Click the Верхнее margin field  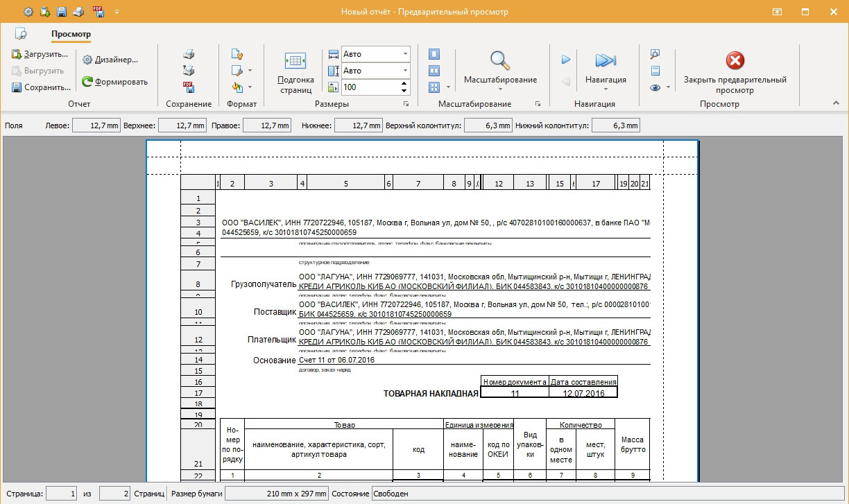click(182, 125)
